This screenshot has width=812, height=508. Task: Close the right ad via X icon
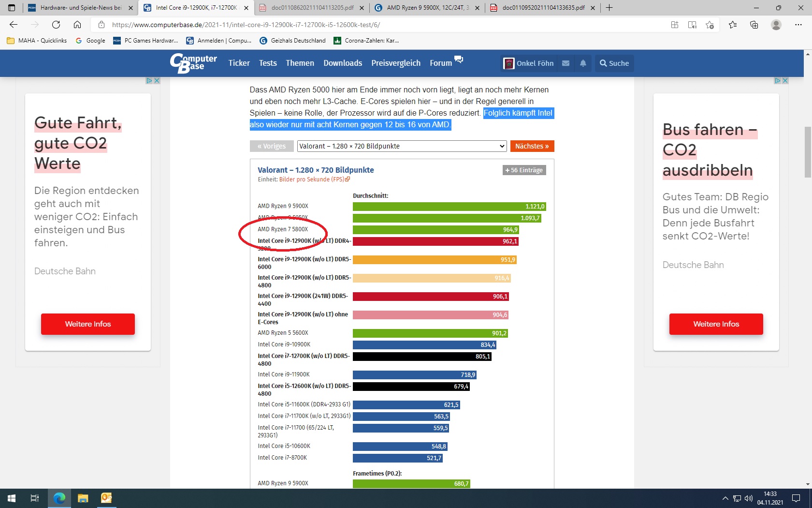785,81
